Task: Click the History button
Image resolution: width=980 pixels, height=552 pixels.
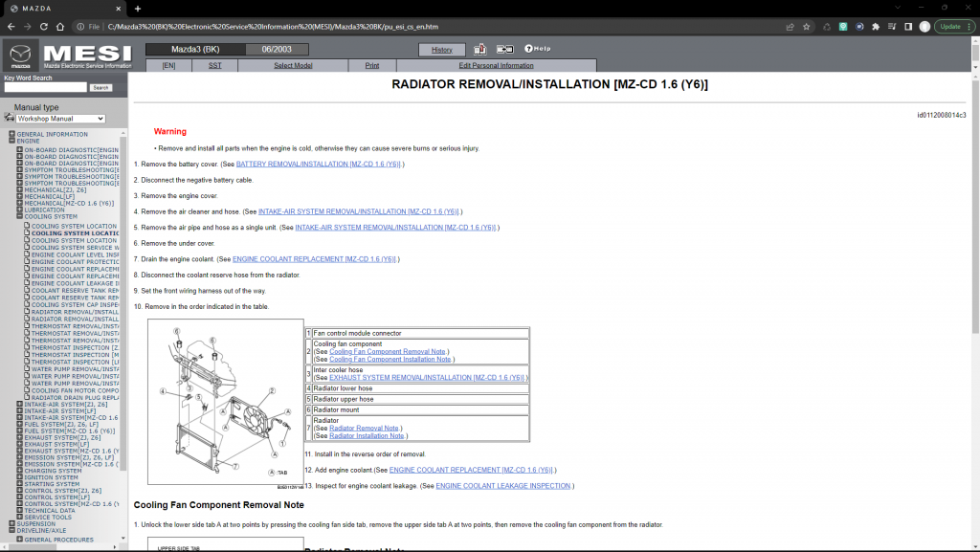Action: click(442, 49)
